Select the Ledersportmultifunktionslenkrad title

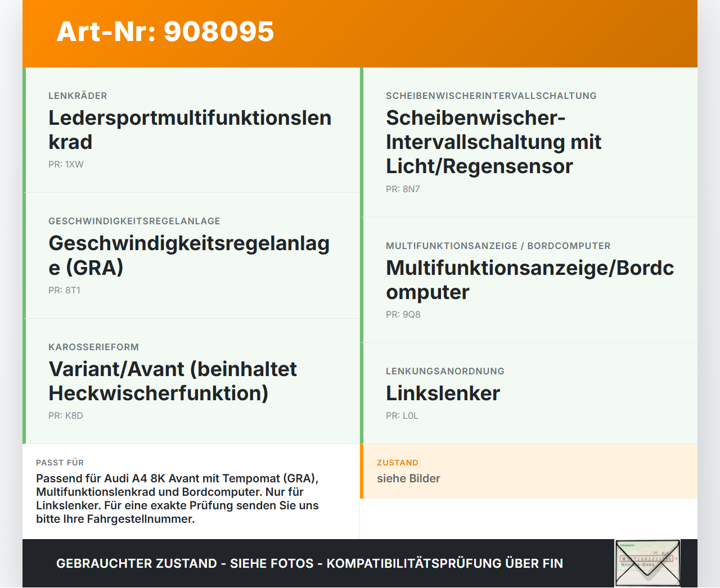coord(190,130)
